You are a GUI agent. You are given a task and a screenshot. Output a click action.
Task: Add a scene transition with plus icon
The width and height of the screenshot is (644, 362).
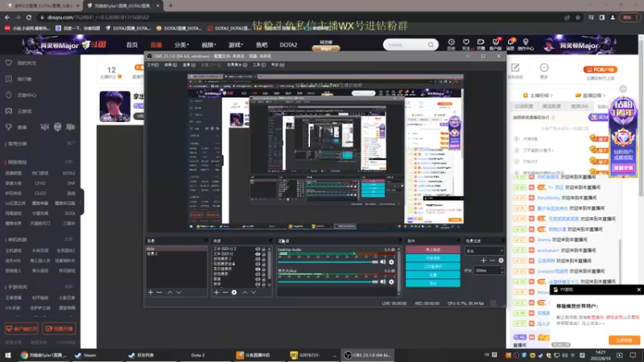[x=484, y=260]
